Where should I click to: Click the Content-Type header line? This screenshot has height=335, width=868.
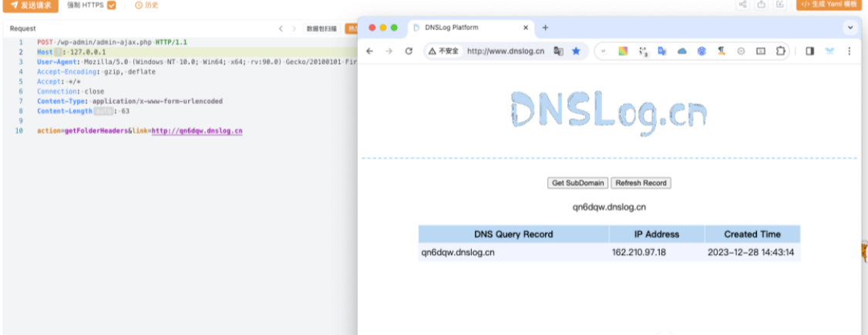point(130,102)
